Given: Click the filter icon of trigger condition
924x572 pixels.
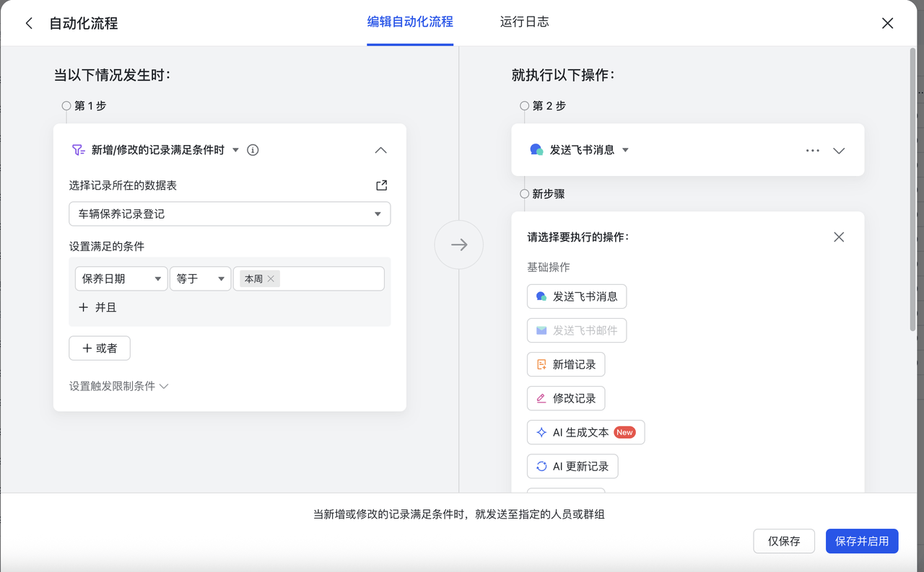Looking at the screenshot, I should [78, 150].
